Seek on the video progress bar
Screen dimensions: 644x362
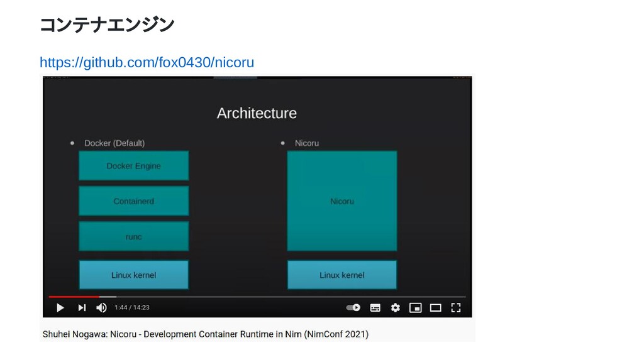[x=257, y=297]
